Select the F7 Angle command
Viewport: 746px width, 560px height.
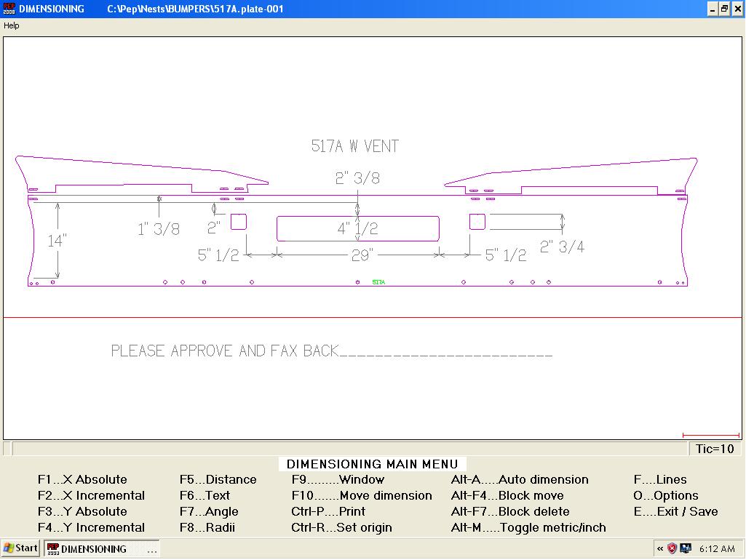click(x=209, y=512)
